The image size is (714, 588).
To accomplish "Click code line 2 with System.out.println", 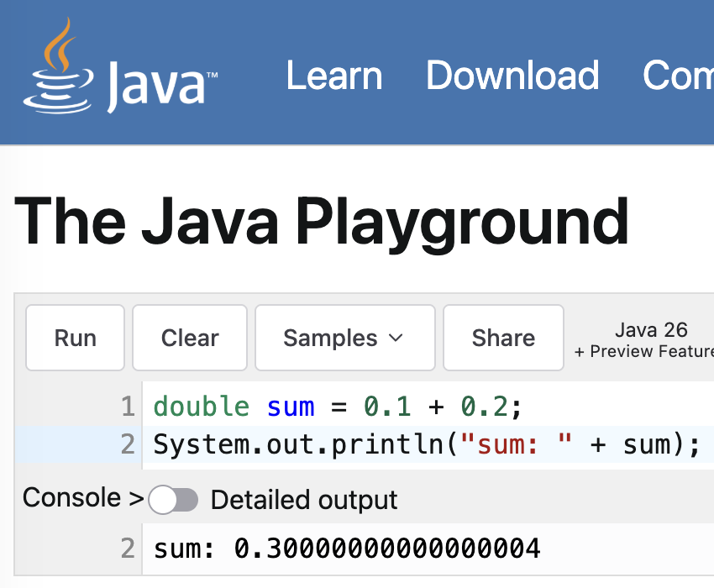I will [427, 444].
